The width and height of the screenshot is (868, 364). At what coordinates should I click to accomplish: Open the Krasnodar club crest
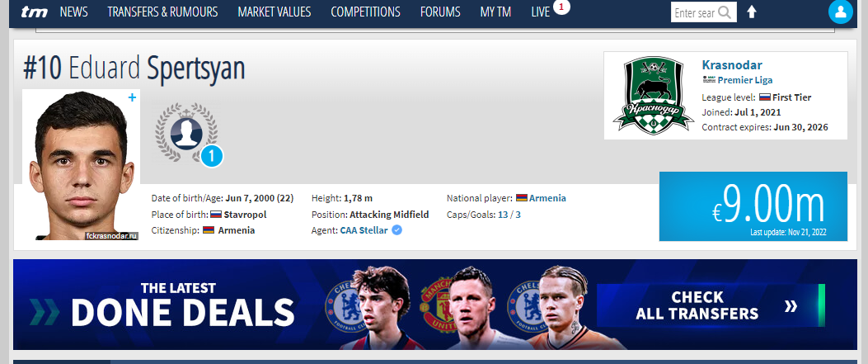(x=653, y=96)
